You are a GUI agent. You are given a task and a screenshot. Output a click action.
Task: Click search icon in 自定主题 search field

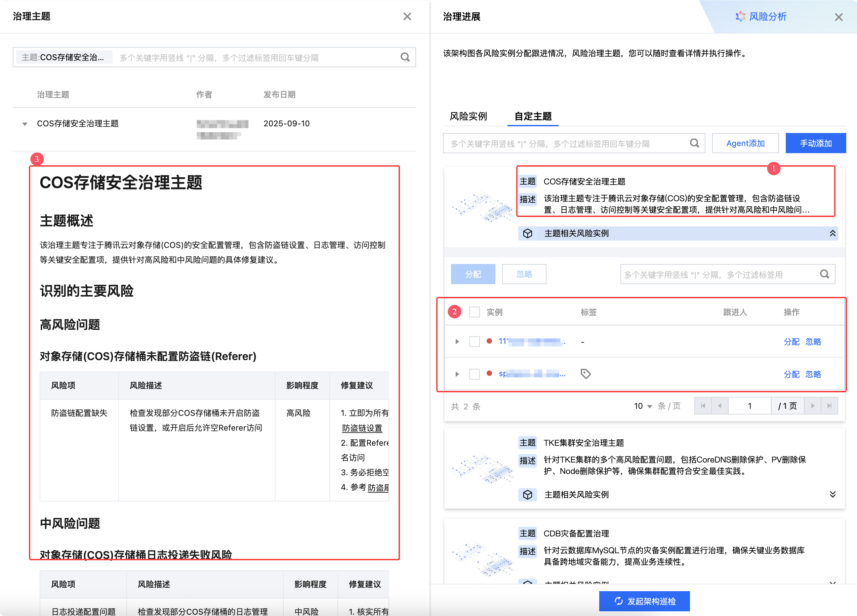694,143
